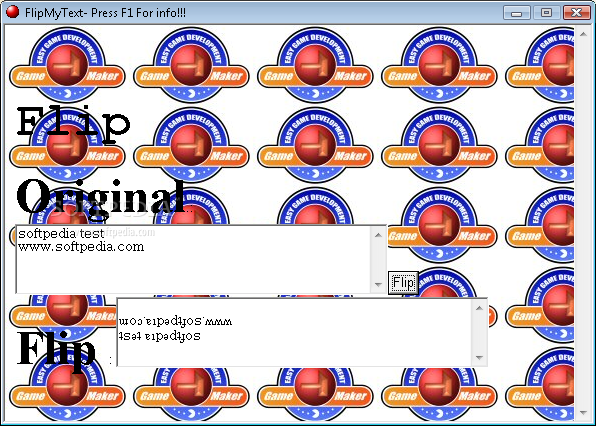Click down arrow of Original text box scrollbar
Screen dimensions: 596x426
point(378,284)
